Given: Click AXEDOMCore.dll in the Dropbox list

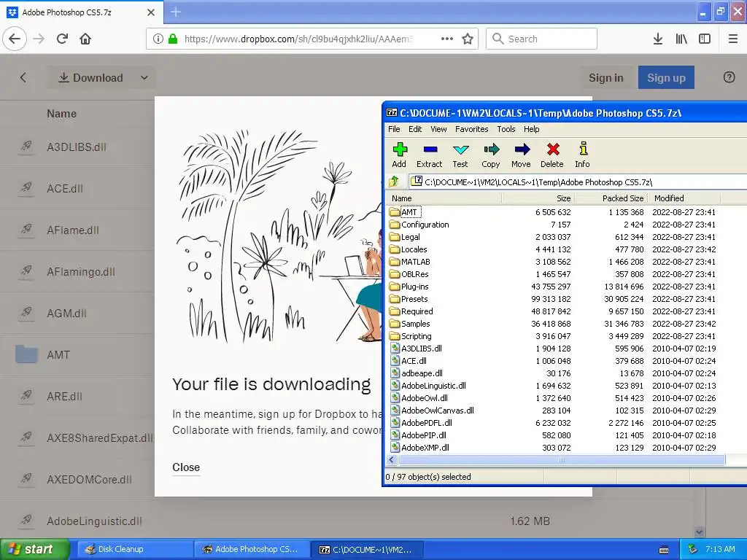Looking at the screenshot, I should [x=89, y=480].
